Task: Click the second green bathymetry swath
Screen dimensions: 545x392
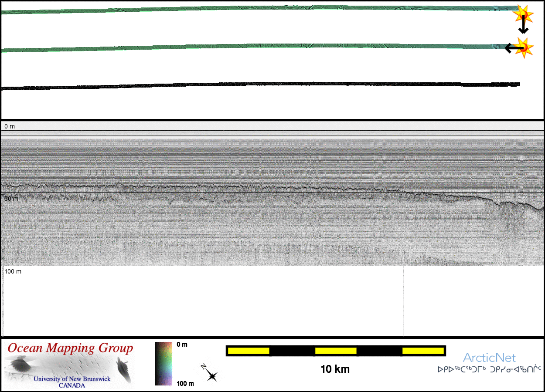Action: pyautogui.click(x=262, y=47)
